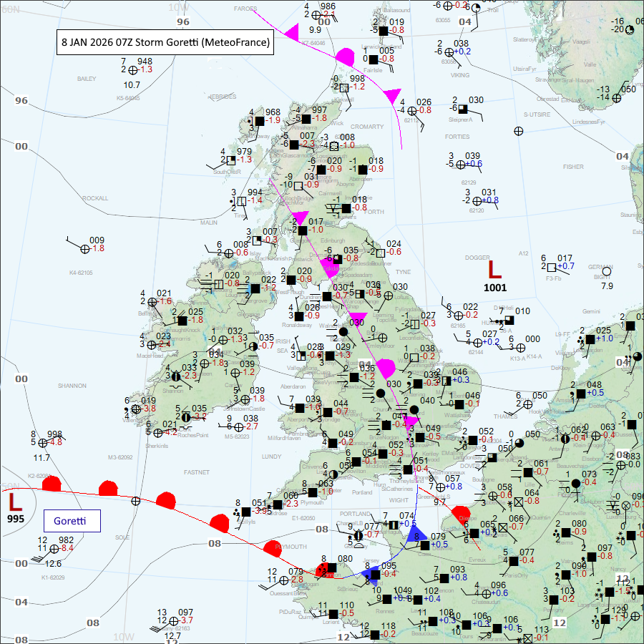Viewport: 644px width, 644px height.
Task: Select the VIKING sea area label
Action: click(459, 75)
